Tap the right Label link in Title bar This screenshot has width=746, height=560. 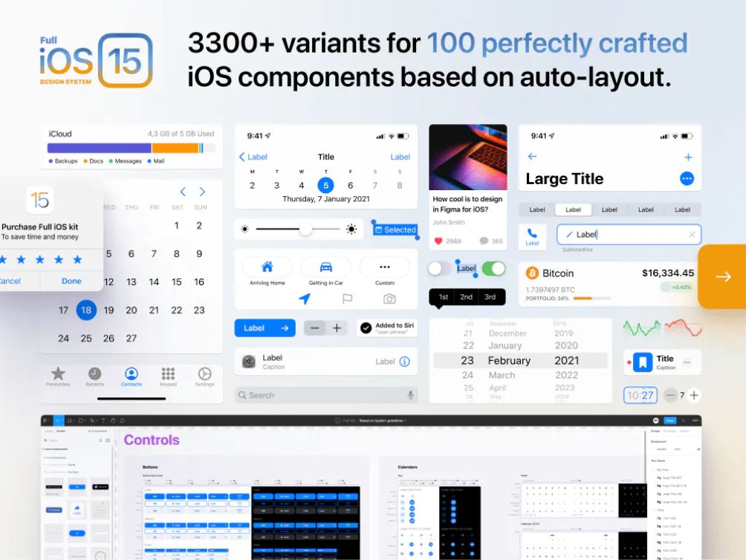400,157
